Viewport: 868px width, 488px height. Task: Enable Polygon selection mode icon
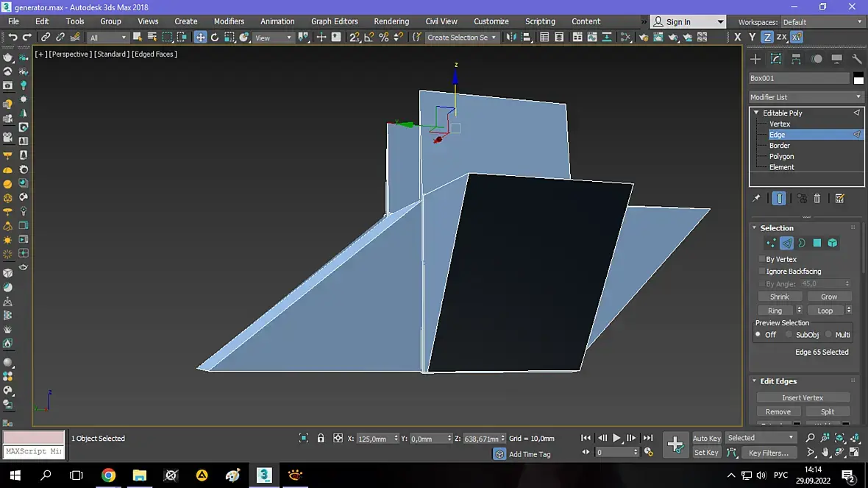[x=817, y=243]
